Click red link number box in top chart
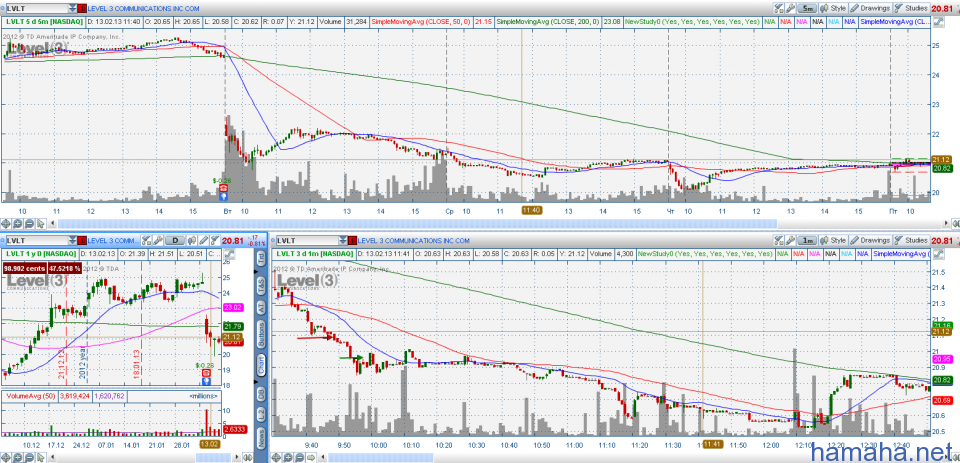The width and height of the screenshot is (960, 463). coord(83,9)
